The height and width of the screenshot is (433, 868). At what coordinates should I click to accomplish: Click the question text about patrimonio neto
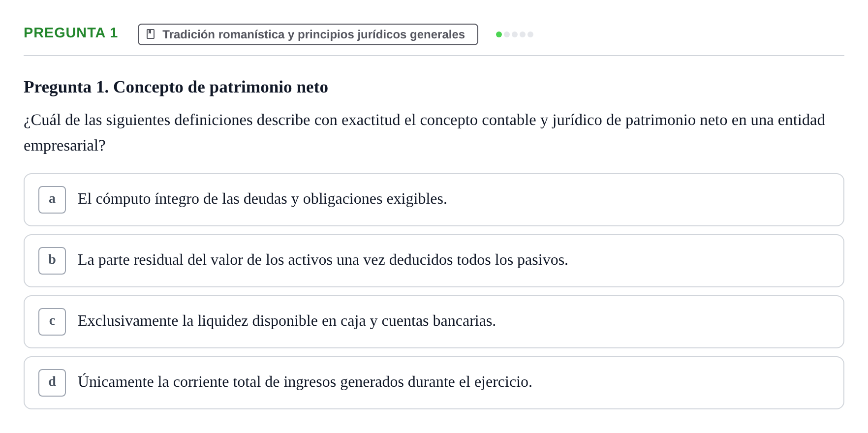coord(424,133)
